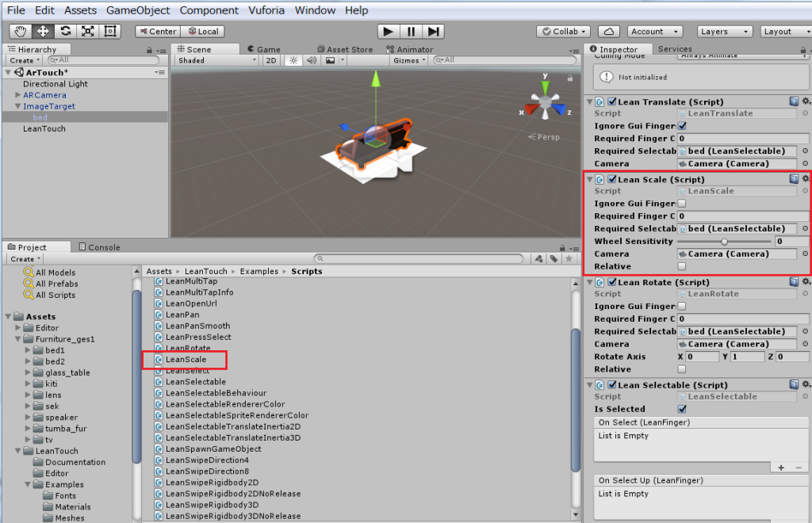Uncheck Is Selected in Lean Selectable
The width and height of the screenshot is (812, 523).
(682, 409)
